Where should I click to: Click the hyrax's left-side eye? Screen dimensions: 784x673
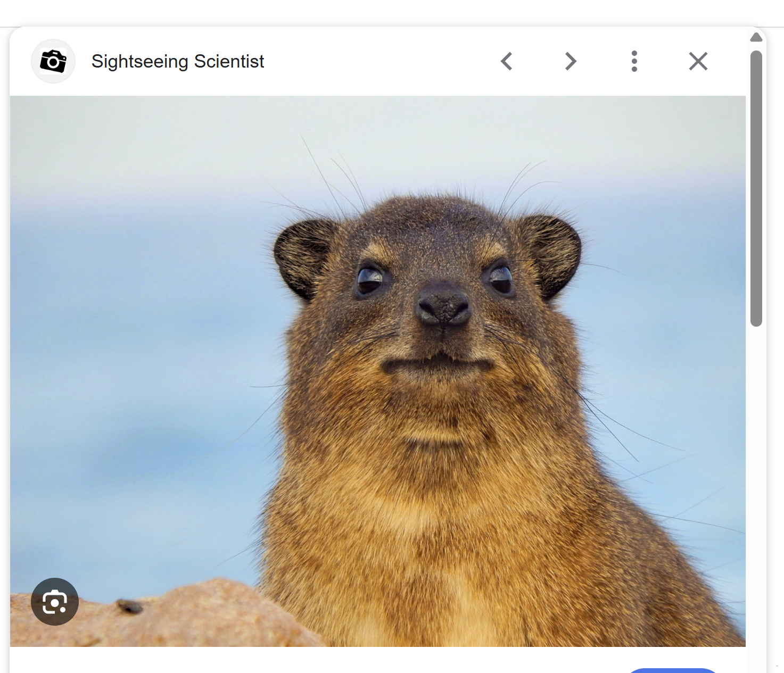click(369, 279)
